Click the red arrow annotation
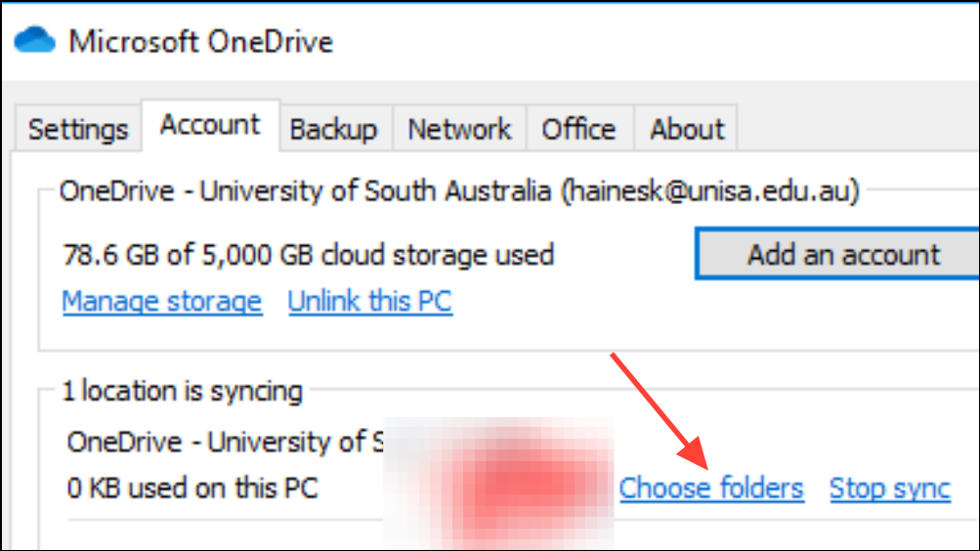 tap(660, 411)
